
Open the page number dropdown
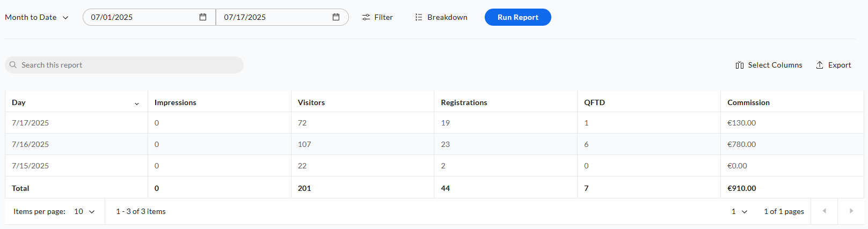click(x=739, y=211)
